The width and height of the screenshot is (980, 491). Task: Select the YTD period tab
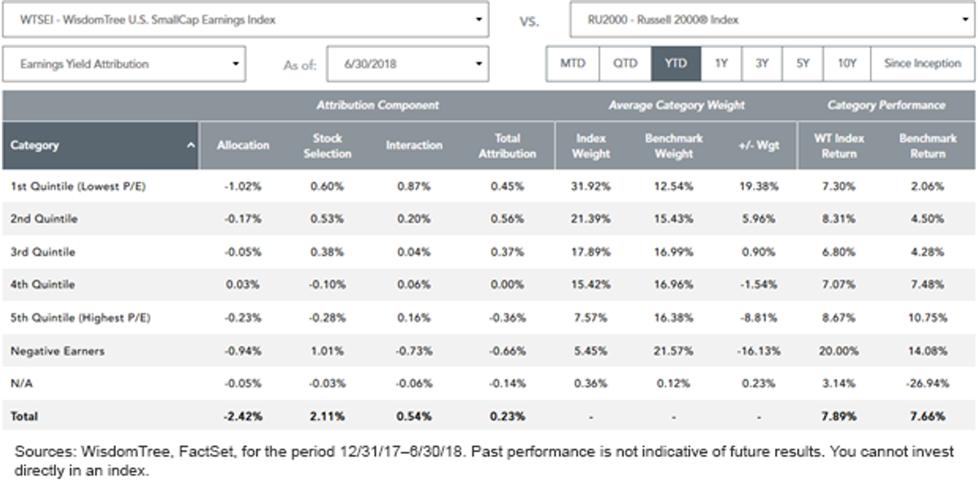[x=676, y=64]
